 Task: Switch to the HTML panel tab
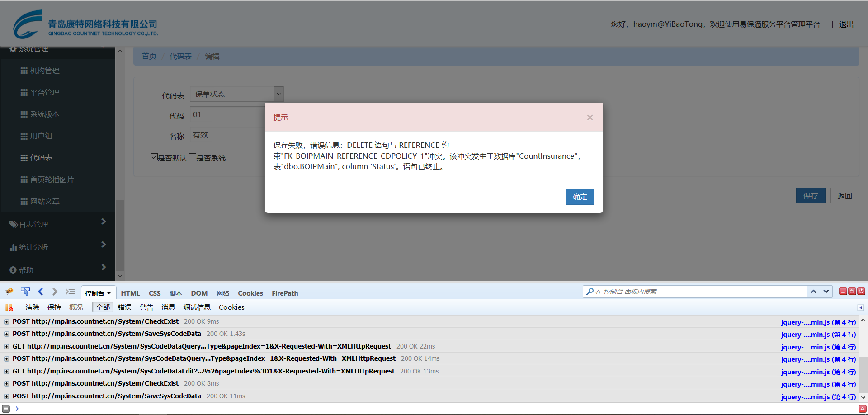(x=131, y=293)
